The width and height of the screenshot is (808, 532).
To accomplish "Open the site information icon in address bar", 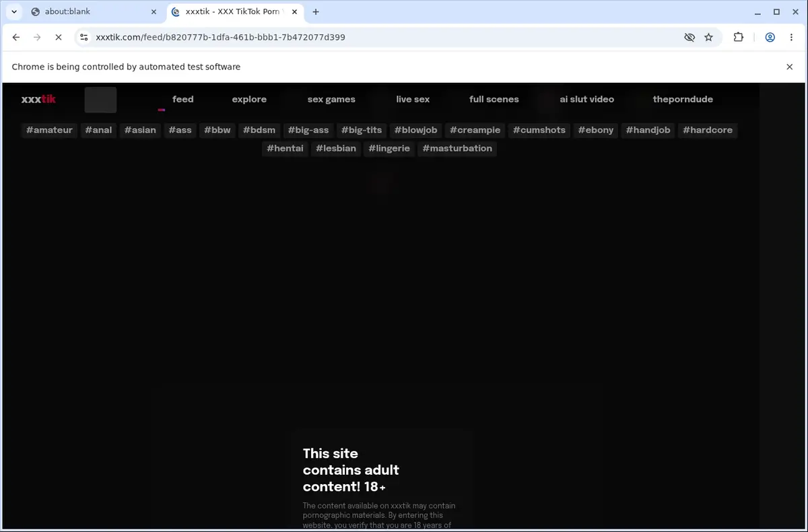I will [83, 38].
